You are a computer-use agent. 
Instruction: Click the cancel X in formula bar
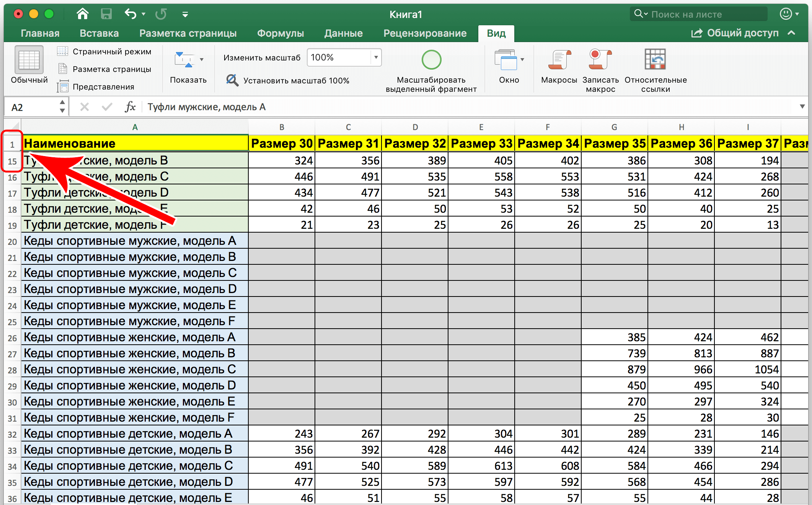click(x=85, y=107)
